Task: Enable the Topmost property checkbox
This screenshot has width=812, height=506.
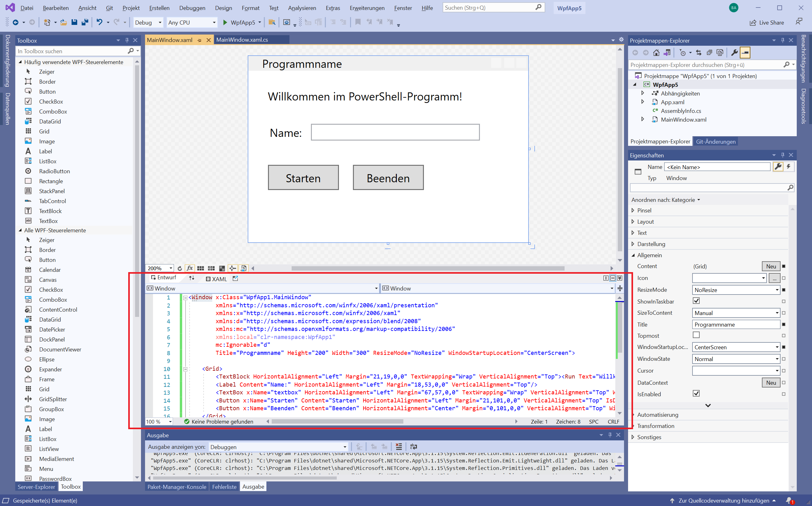Action: point(697,335)
